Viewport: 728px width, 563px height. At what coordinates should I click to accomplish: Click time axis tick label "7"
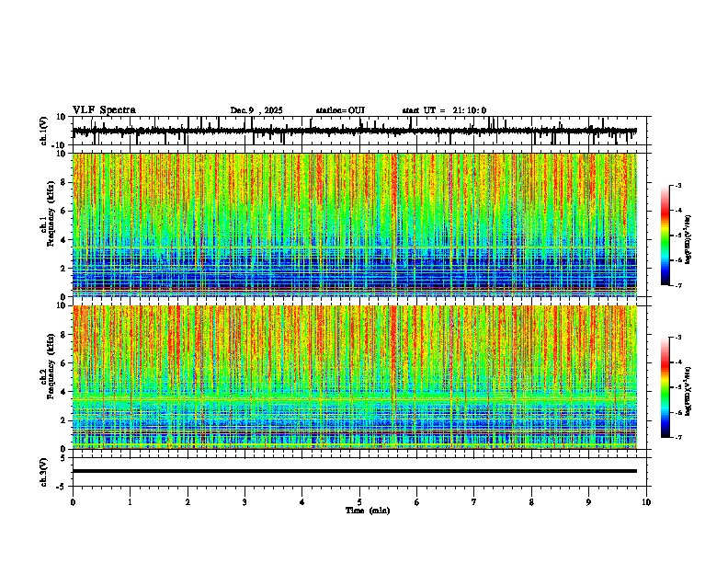coord(474,502)
